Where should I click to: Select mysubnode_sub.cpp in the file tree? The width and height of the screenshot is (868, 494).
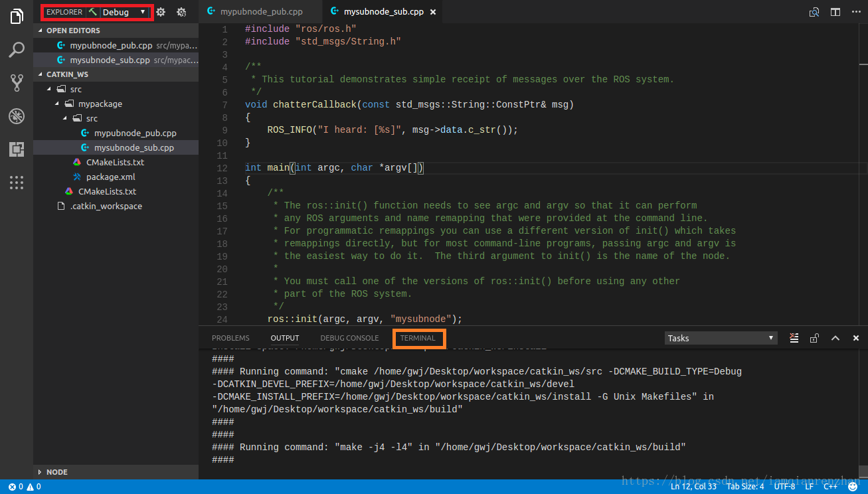(x=116, y=147)
